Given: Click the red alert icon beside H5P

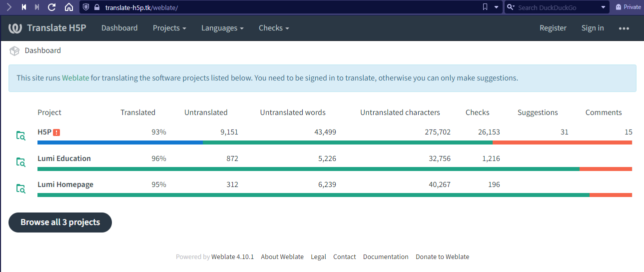Looking at the screenshot, I should [x=56, y=132].
